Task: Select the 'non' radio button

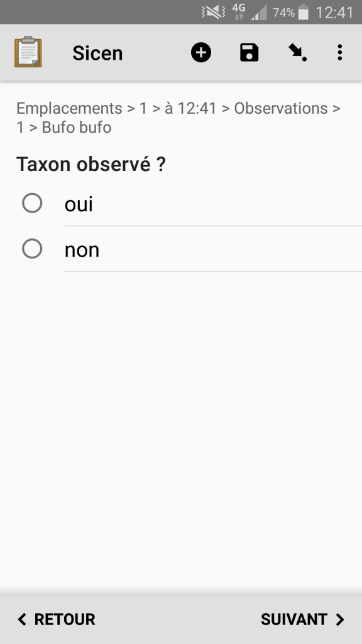Action: point(32,248)
